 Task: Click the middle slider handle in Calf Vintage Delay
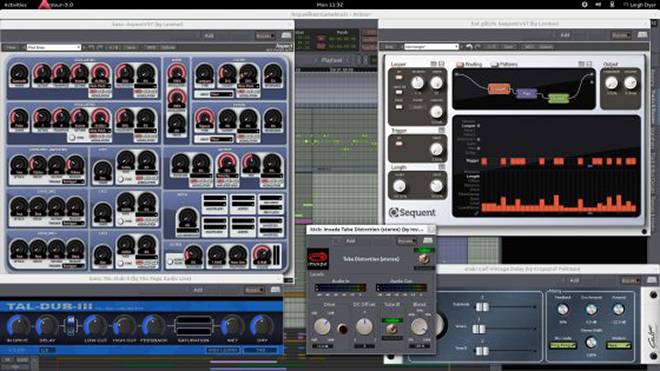tap(479, 329)
